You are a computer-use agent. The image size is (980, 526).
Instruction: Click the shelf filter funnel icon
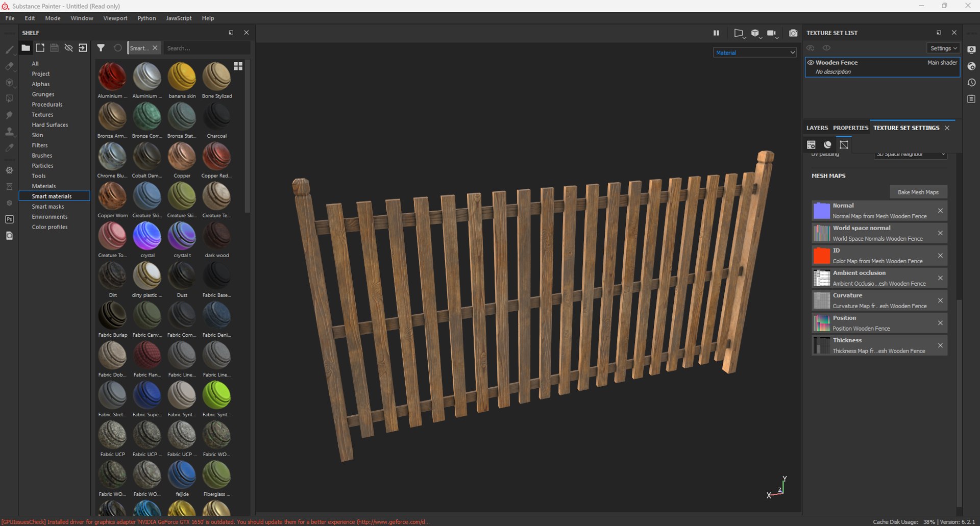101,48
